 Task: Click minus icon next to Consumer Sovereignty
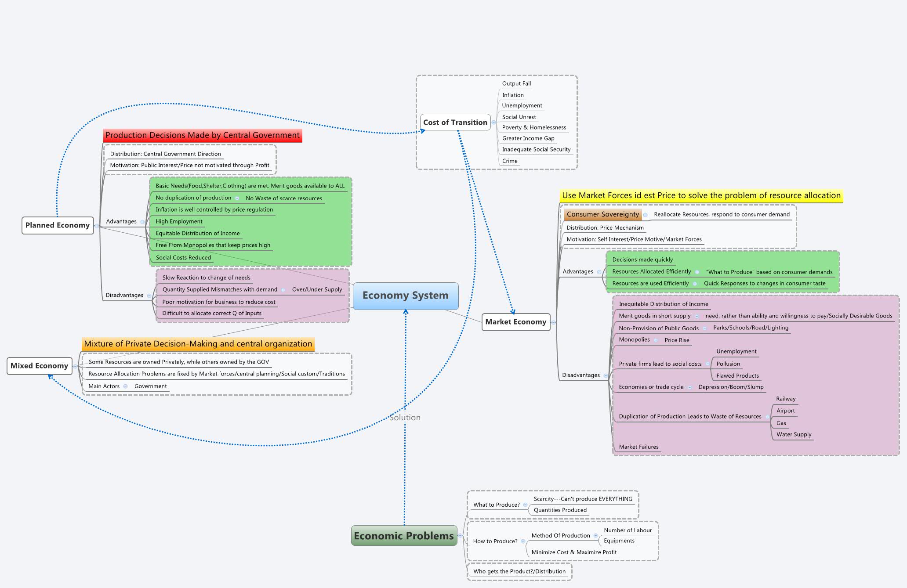(646, 215)
